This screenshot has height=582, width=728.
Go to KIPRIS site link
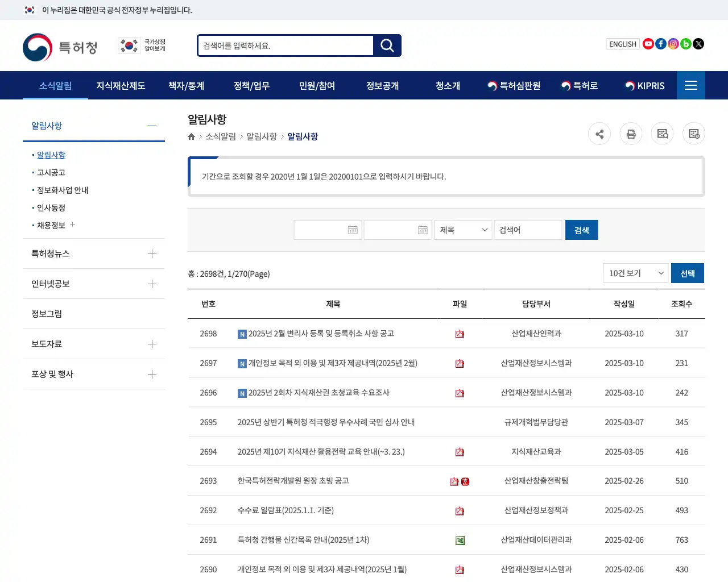(x=644, y=85)
